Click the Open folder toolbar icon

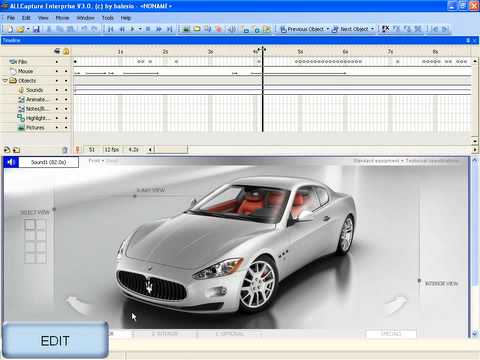click(x=20, y=29)
